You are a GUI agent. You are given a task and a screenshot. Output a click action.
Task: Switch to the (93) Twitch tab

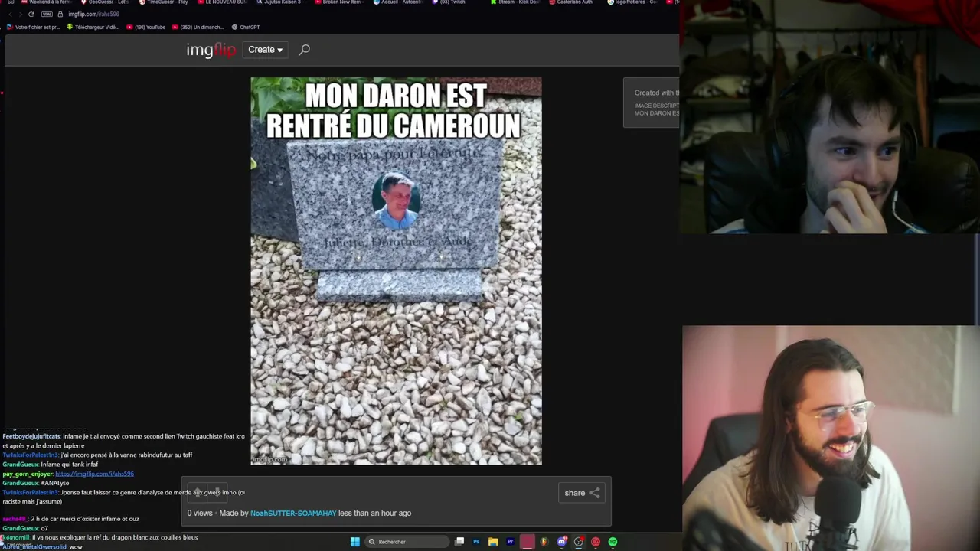(449, 2)
